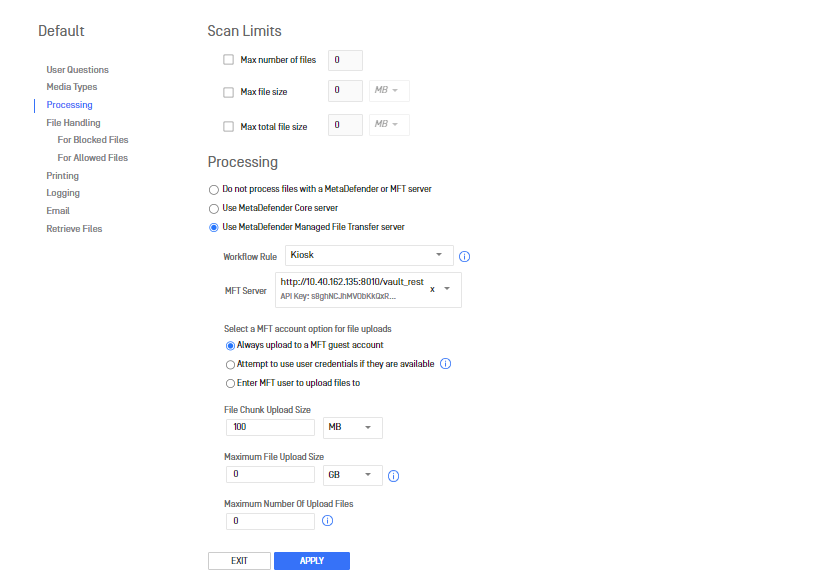The image size is (820, 587).
Task: Open File Handling in sidebar
Action: coord(73,122)
